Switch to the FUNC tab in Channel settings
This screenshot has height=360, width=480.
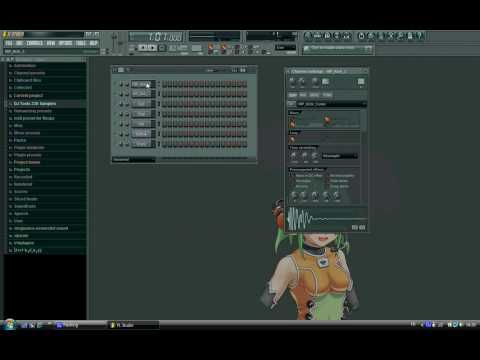click(327, 95)
